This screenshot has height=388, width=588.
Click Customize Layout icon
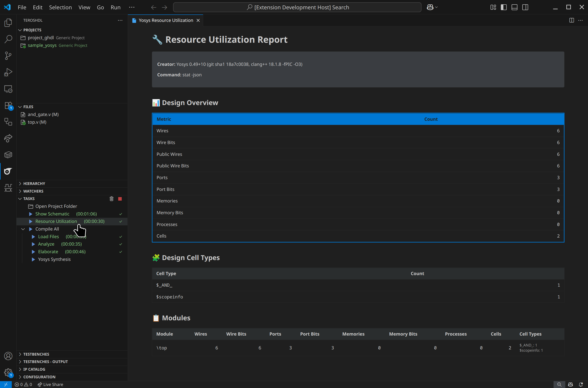click(493, 7)
